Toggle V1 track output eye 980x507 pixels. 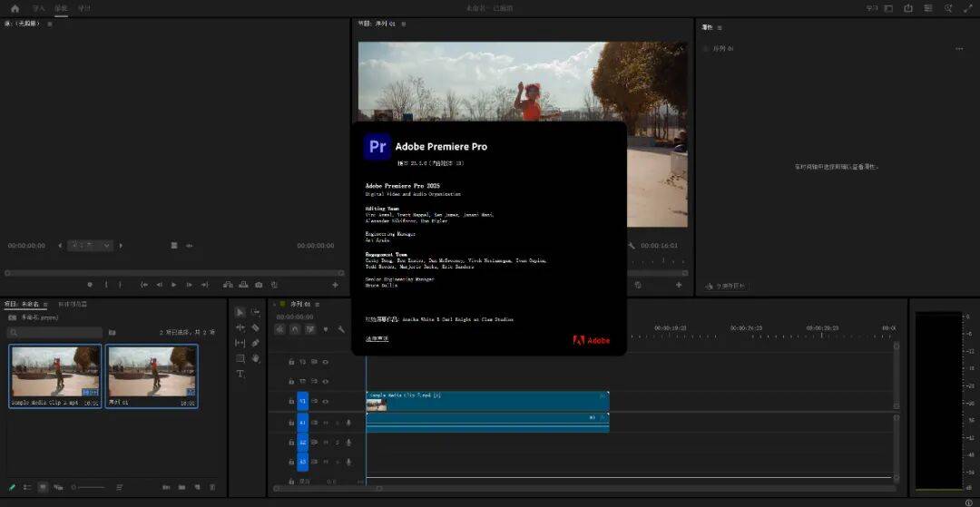pos(326,400)
